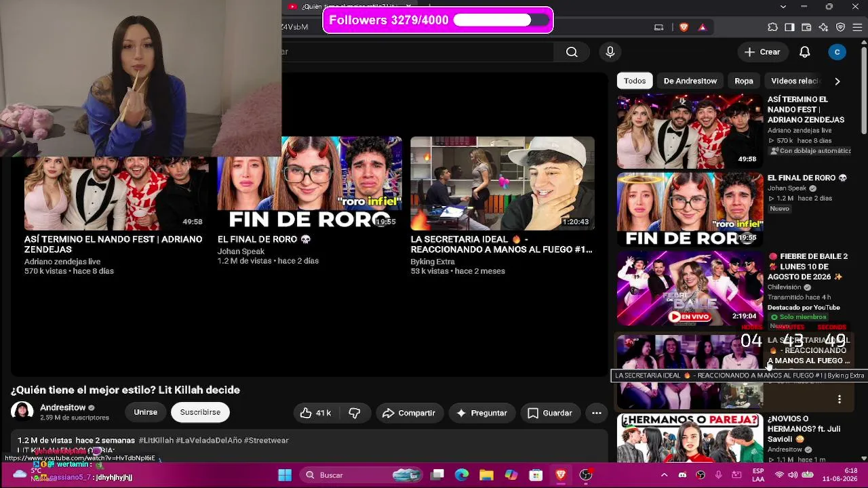Click the 'Johan Speak' channel name in sidebar
868x488 pixels.
coord(787,188)
